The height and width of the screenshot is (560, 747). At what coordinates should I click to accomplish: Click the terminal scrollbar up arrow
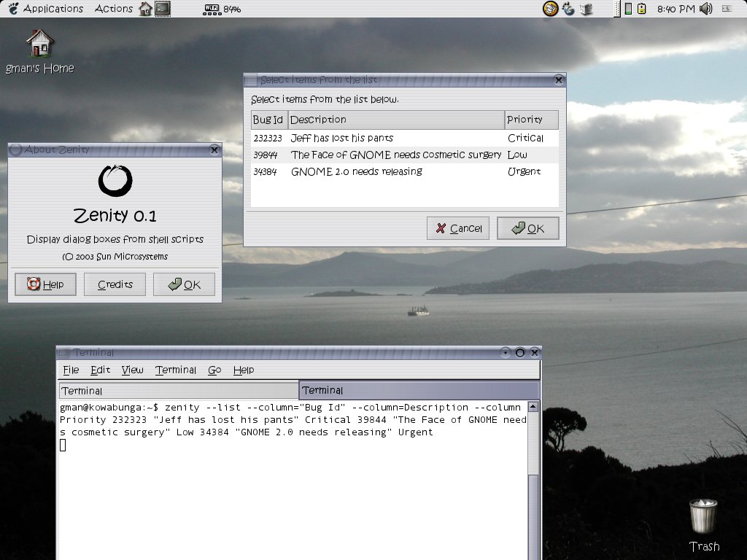533,407
